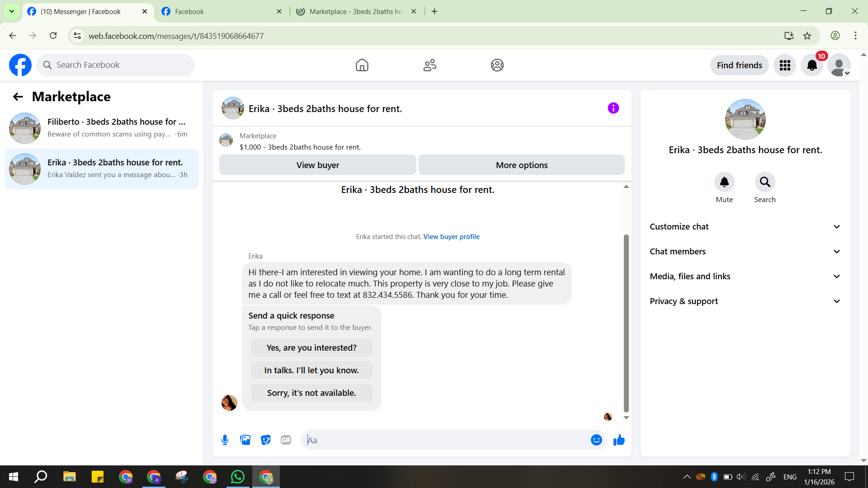Open the notifications bell icon
The height and width of the screenshot is (488, 868).
(x=812, y=66)
